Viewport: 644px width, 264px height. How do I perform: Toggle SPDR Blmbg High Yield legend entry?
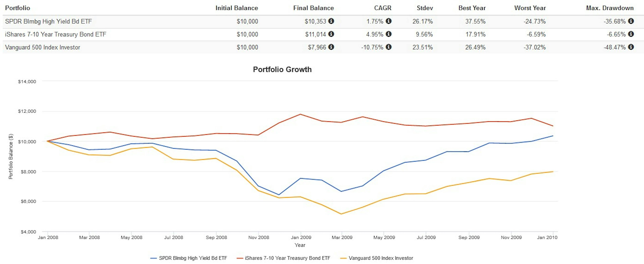(193, 258)
